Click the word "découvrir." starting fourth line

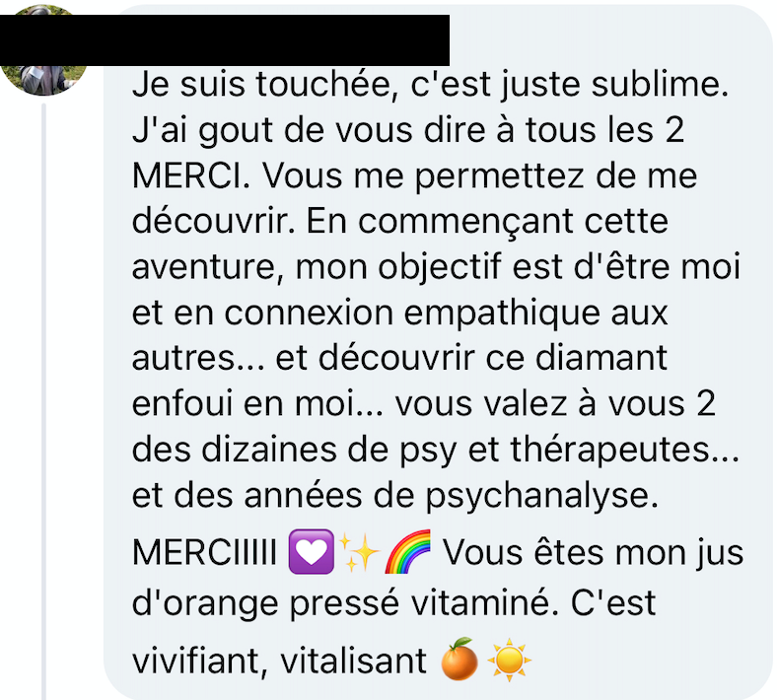214,221
